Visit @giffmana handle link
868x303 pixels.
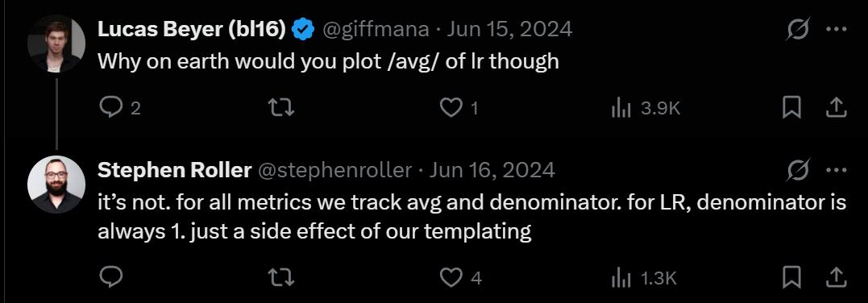pos(375,29)
